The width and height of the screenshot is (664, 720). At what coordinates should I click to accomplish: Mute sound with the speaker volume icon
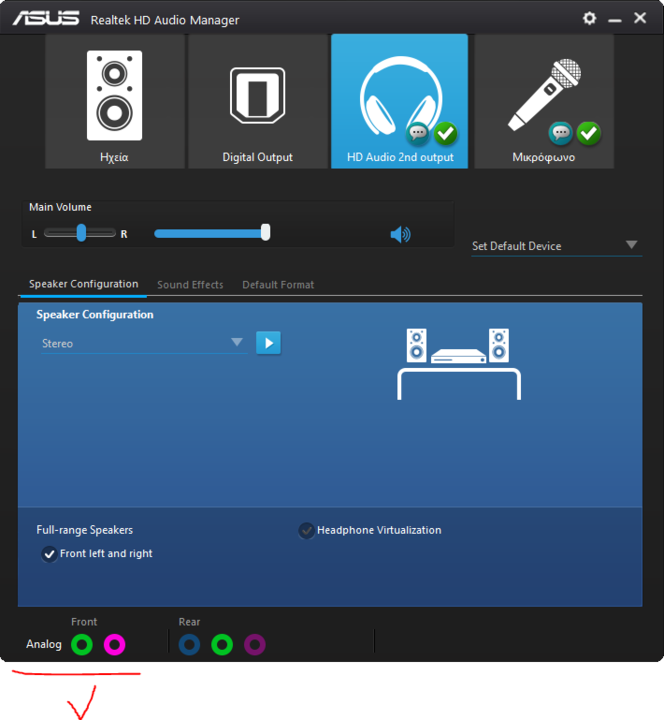pos(400,234)
